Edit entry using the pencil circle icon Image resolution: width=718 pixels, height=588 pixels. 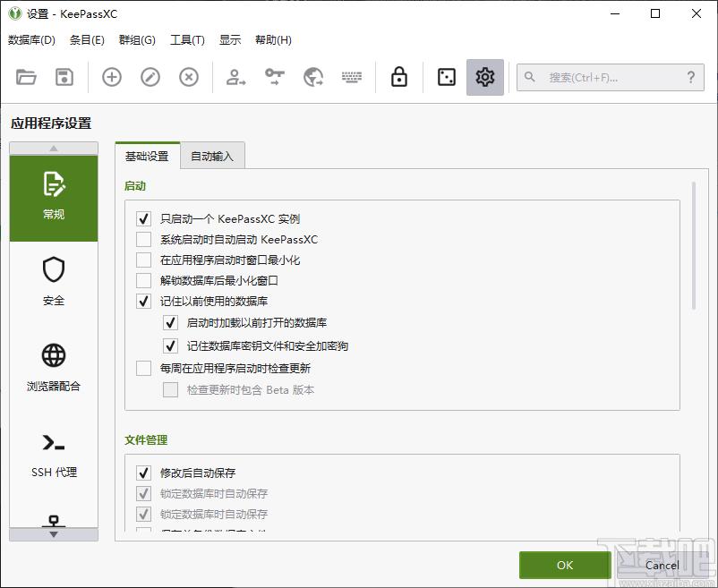point(150,77)
